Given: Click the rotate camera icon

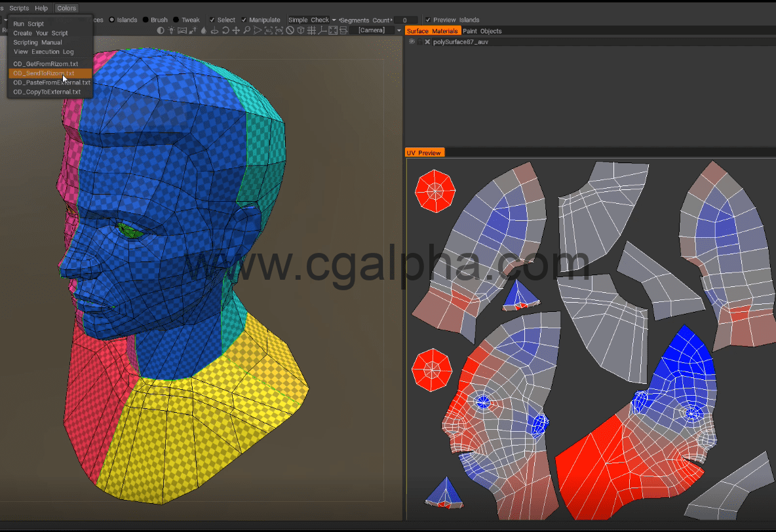Looking at the screenshot, I should coord(225,30).
